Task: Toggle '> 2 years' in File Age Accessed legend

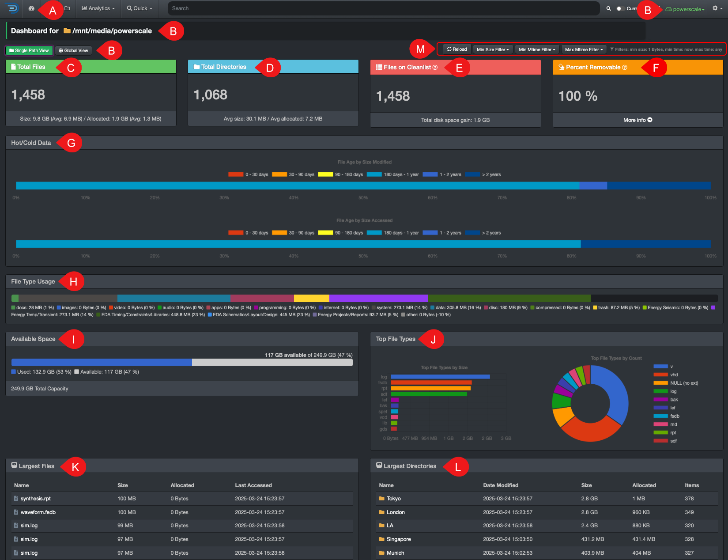Action: pyautogui.click(x=483, y=233)
